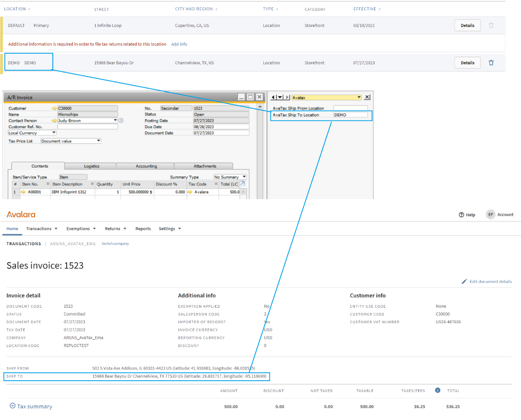Select the tax summary total "536.25"
The image size is (521, 420).
[x=453, y=407]
